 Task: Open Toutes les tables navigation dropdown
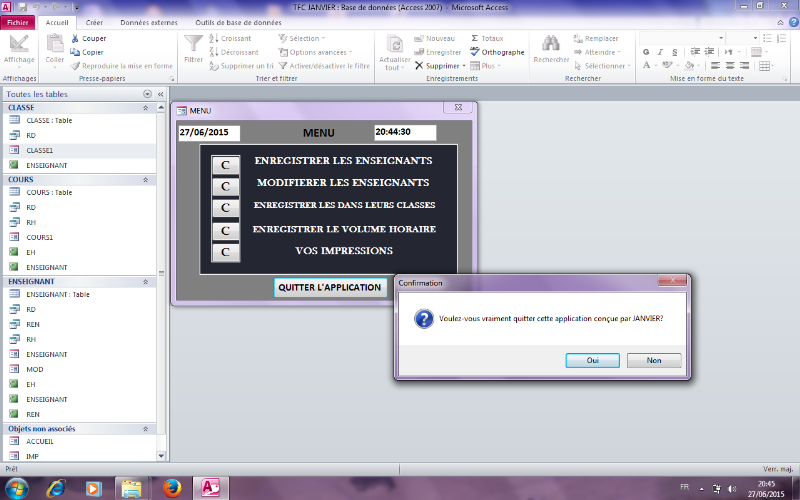147,94
